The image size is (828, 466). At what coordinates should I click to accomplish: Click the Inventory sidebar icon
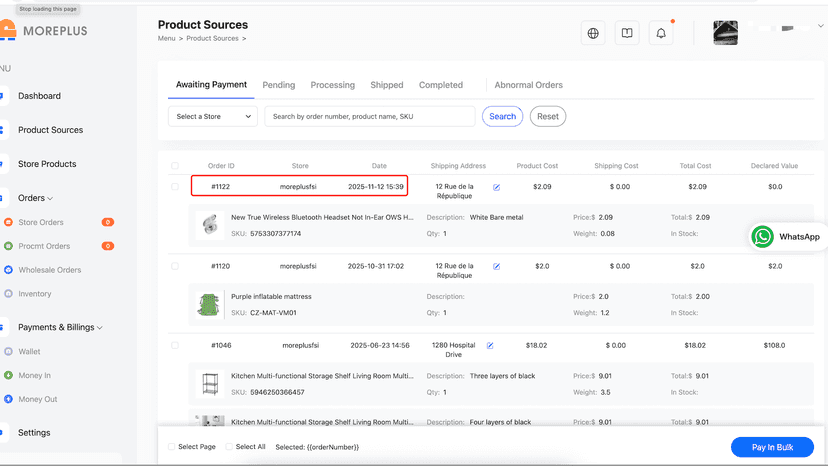coord(8,294)
